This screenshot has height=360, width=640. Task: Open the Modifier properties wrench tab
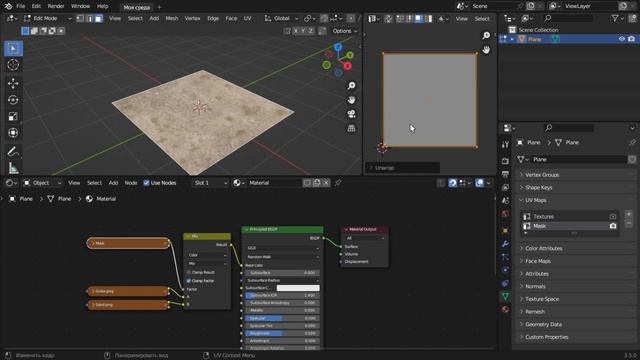[505, 244]
